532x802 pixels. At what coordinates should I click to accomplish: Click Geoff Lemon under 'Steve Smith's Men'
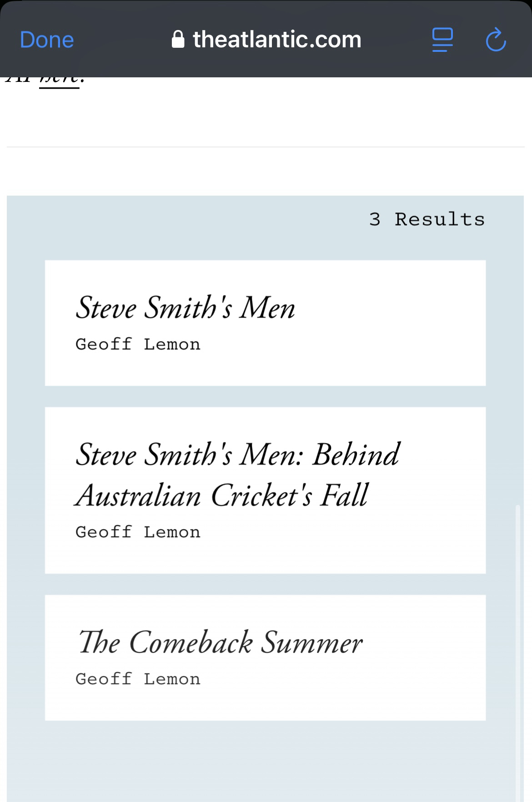(138, 344)
